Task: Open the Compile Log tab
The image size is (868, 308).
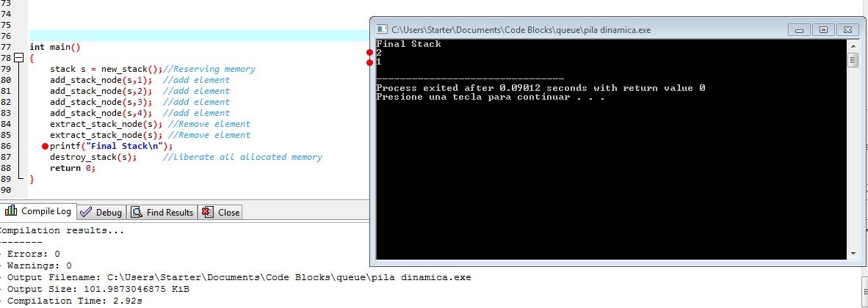Action: [x=37, y=212]
